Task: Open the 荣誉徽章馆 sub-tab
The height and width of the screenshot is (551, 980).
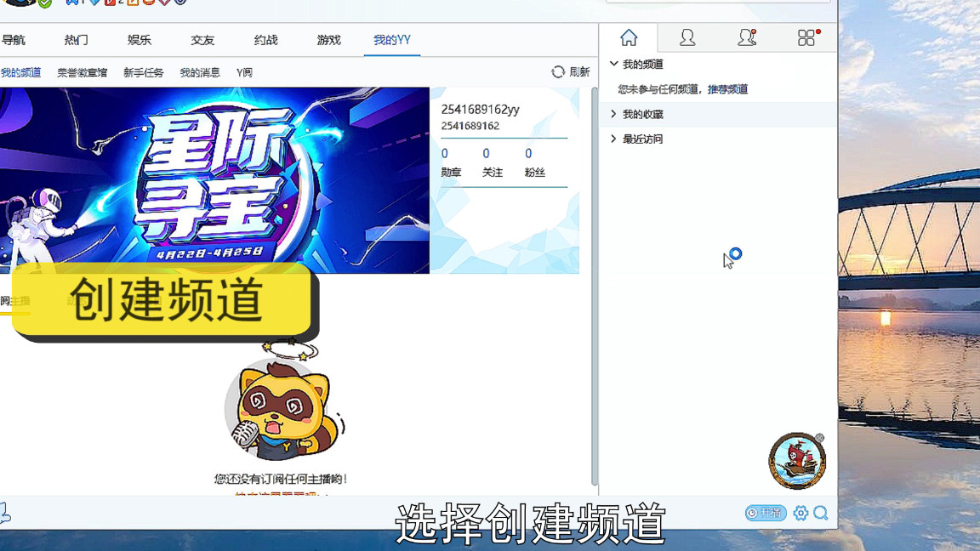Action: point(82,72)
